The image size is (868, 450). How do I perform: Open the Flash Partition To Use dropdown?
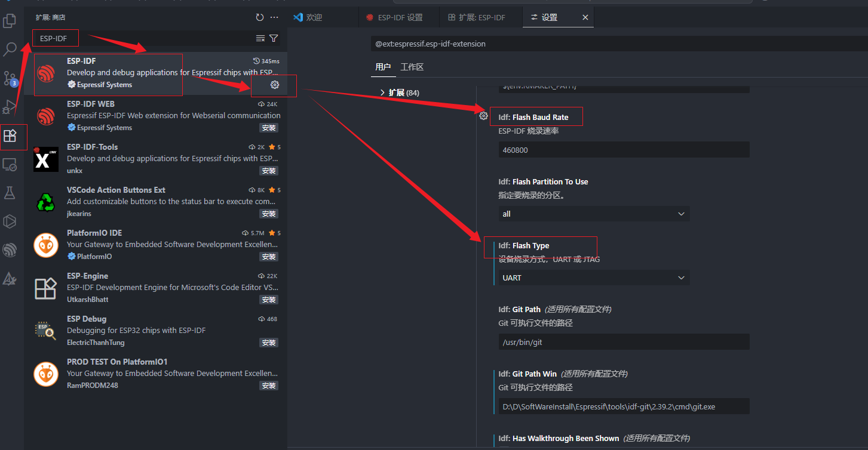[x=594, y=214]
